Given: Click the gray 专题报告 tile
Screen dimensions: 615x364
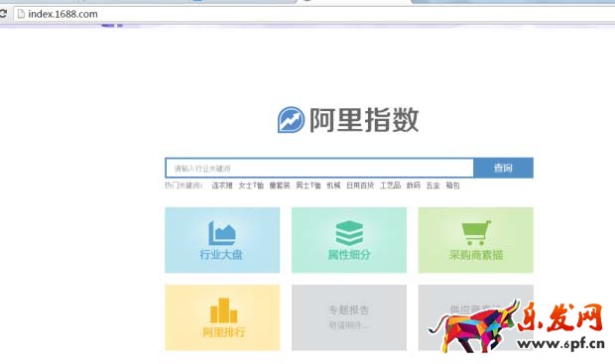Looking at the screenshot, I should click(349, 317).
